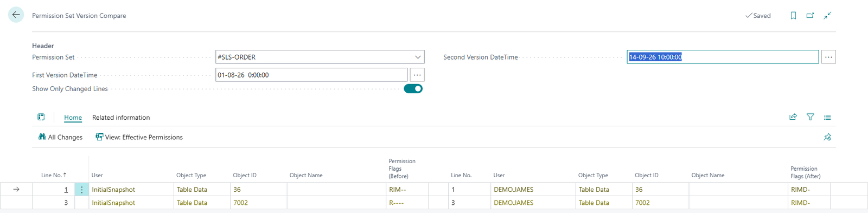868x213 pixels.
Task: Sort by Line No. column header
Action: [x=54, y=175]
